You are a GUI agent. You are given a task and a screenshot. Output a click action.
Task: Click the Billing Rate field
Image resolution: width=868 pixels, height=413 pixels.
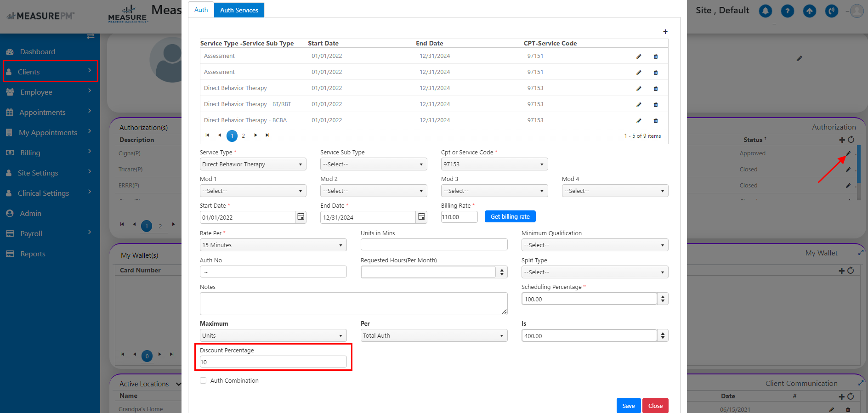(x=459, y=217)
